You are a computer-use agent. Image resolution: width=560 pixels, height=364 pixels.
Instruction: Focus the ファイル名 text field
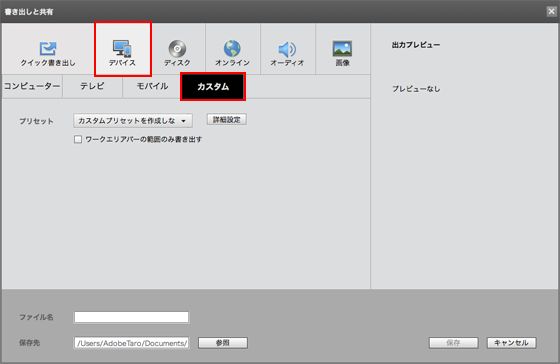131,317
